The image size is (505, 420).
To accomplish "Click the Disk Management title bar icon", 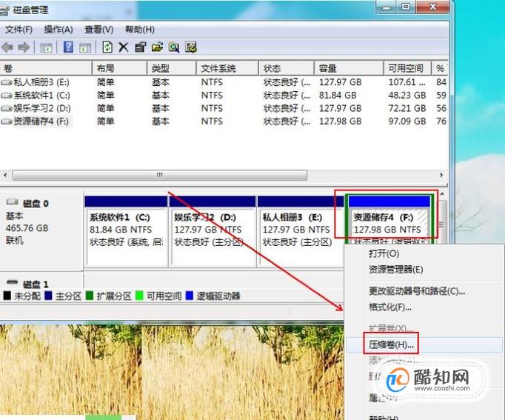I will pos(4,10).
